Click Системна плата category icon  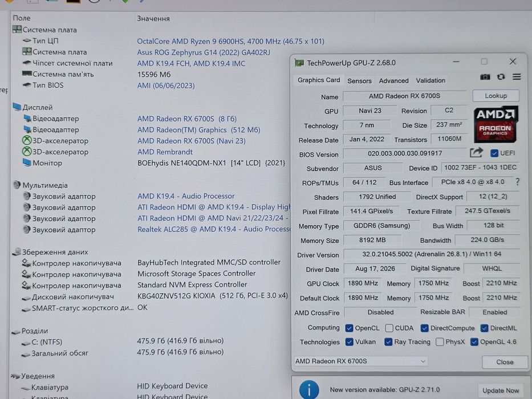point(17,30)
